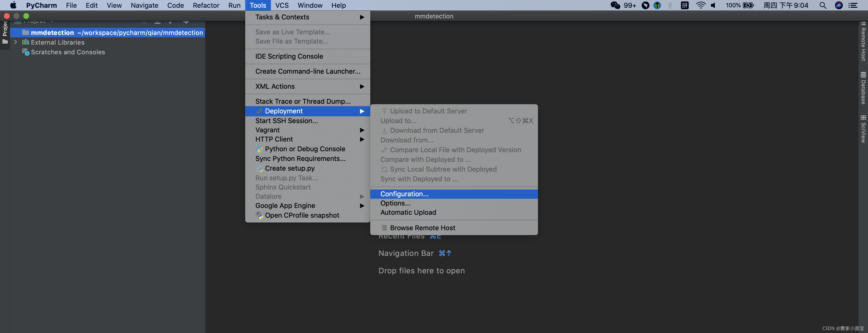
Task: Click the WeChat icon in menu bar
Action: pyautogui.click(x=615, y=5)
